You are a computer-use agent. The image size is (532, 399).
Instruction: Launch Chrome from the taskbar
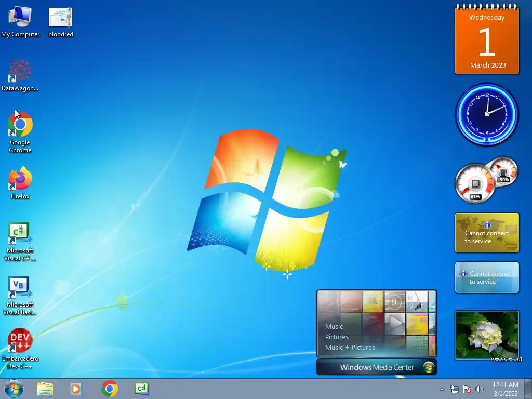click(109, 389)
